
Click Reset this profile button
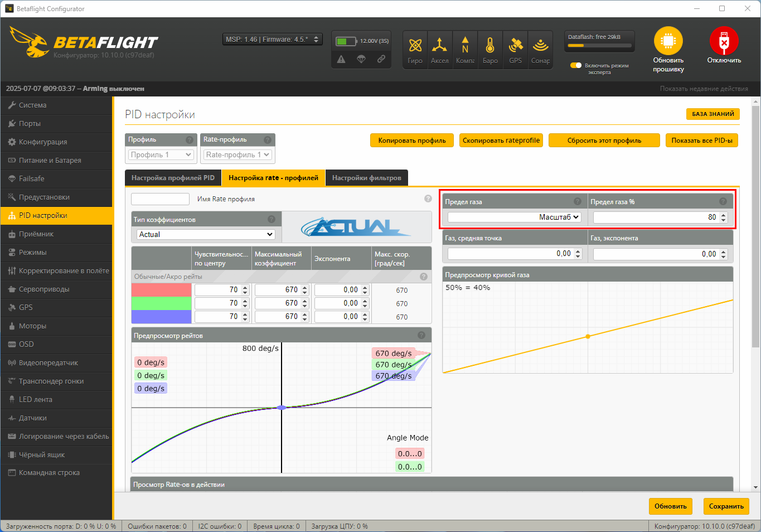[x=604, y=141]
